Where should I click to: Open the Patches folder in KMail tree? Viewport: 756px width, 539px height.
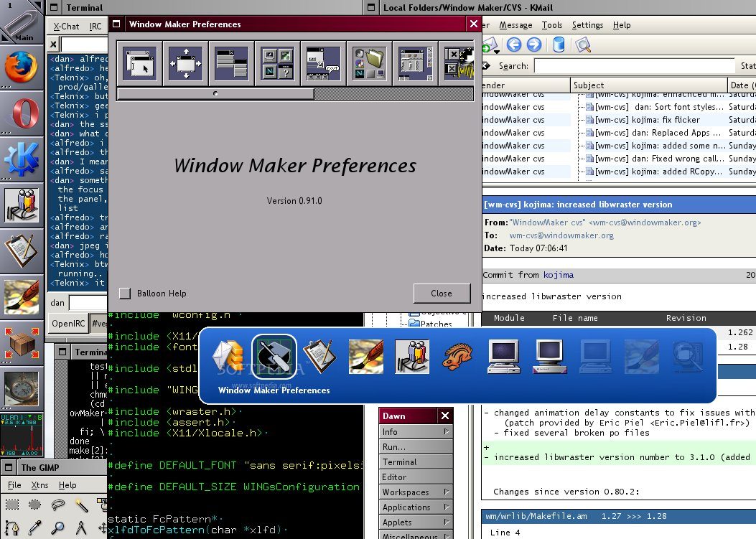point(431,324)
